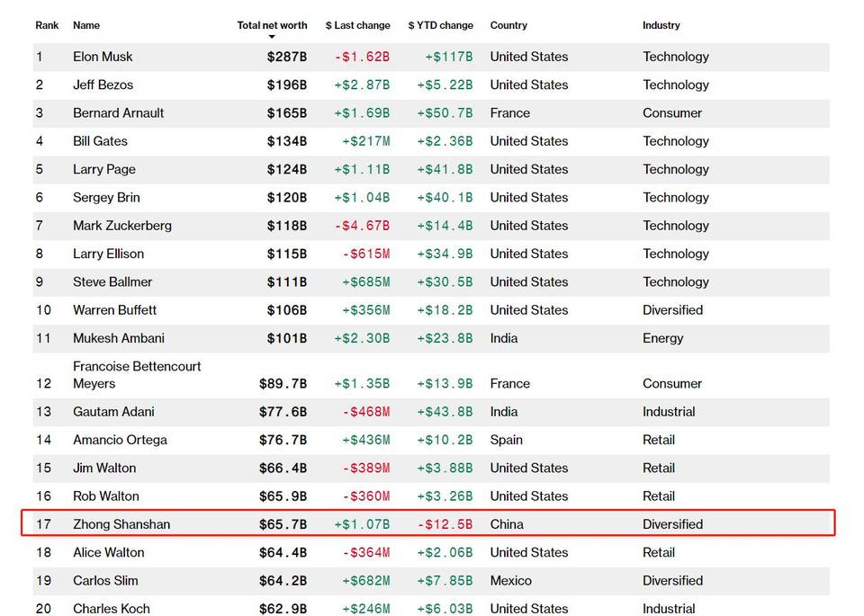Click Gautam Adani's India country cell

point(504,412)
